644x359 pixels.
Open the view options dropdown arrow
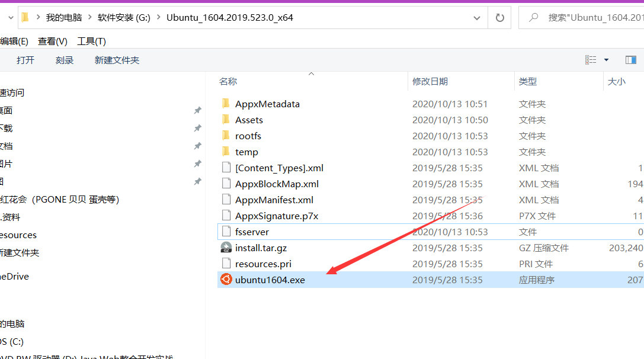(606, 60)
